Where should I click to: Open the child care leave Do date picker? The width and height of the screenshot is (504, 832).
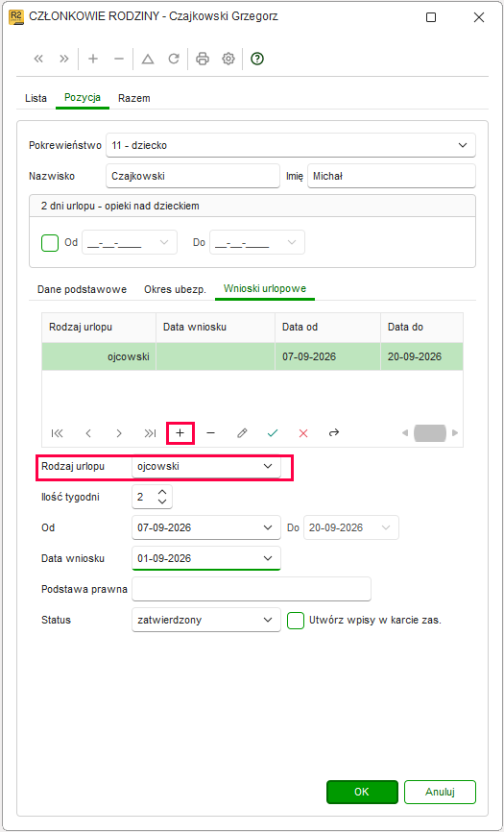click(292, 242)
